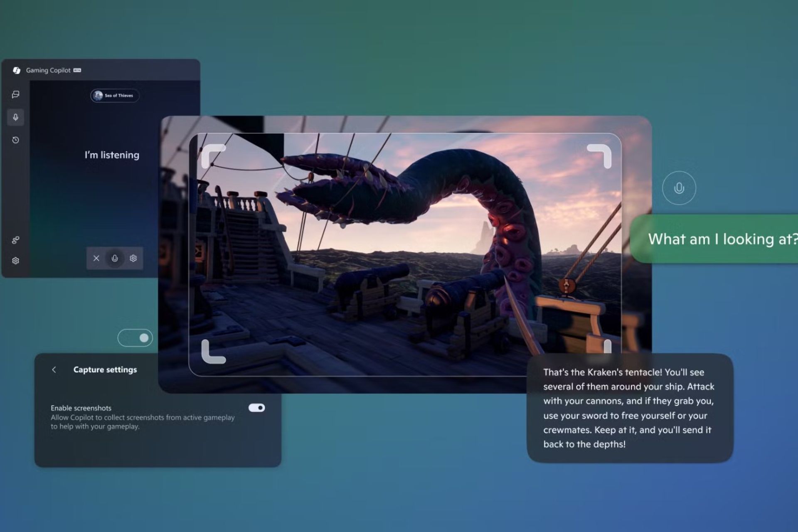This screenshot has height=532, width=798.
Task: Select the voice mode microphone in sidebar
Action: point(16,117)
